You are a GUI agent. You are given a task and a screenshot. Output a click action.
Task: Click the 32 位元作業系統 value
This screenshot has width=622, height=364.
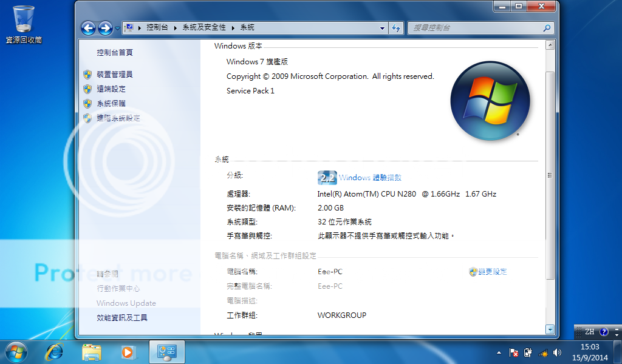[344, 222]
